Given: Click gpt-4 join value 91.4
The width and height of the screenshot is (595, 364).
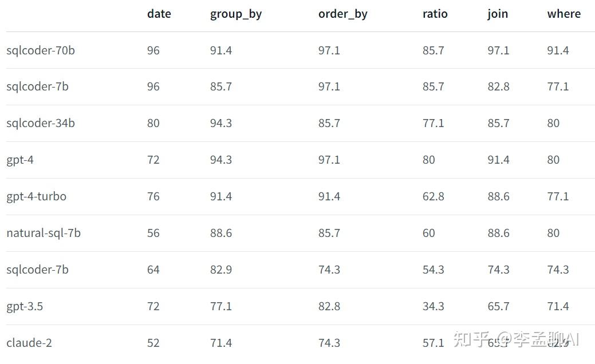Looking at the screenshot, I should (x=498, y=160).
